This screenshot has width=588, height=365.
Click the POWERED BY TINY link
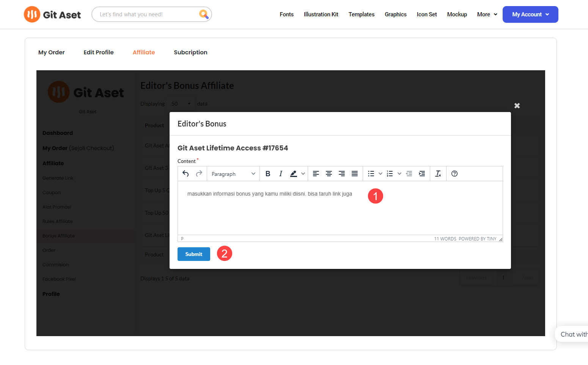point(478,239)
